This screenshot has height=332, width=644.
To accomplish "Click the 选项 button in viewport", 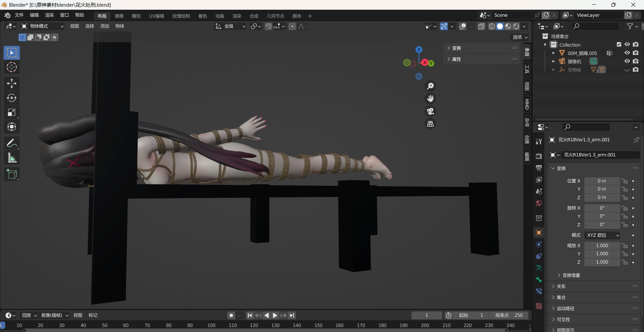I will 520,37.
